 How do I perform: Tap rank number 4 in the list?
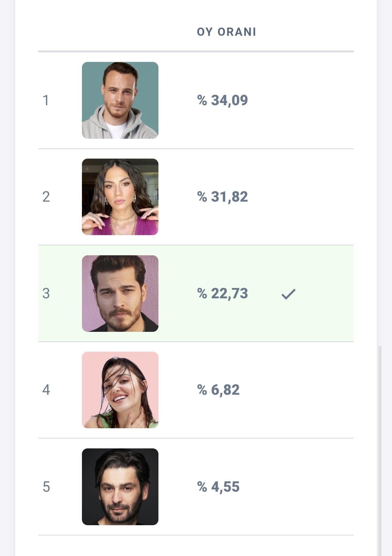pos(46,390)
